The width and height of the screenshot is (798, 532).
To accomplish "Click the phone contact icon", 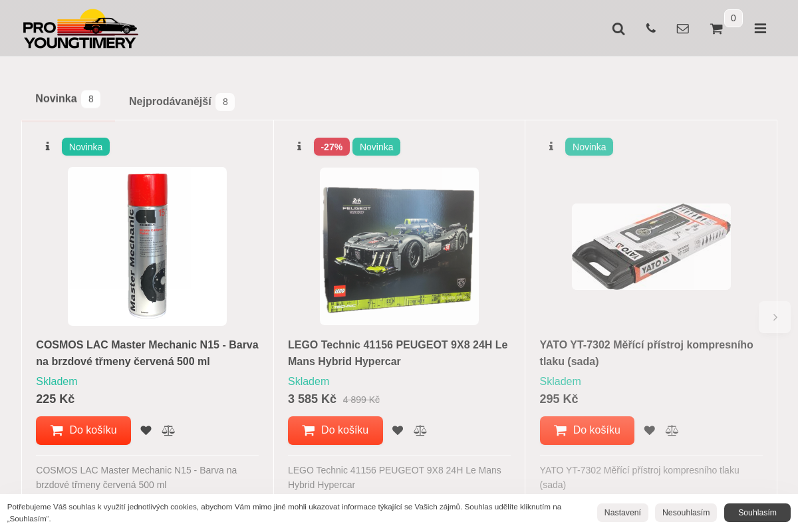I will tap(650, 28).
